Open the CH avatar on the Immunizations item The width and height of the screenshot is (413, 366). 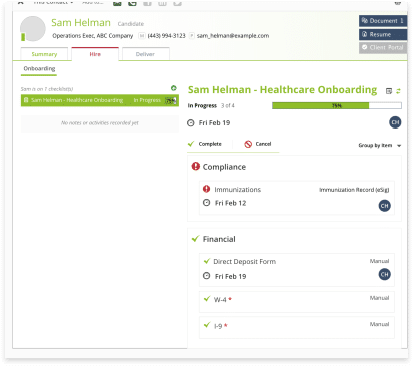coord(384,206)
